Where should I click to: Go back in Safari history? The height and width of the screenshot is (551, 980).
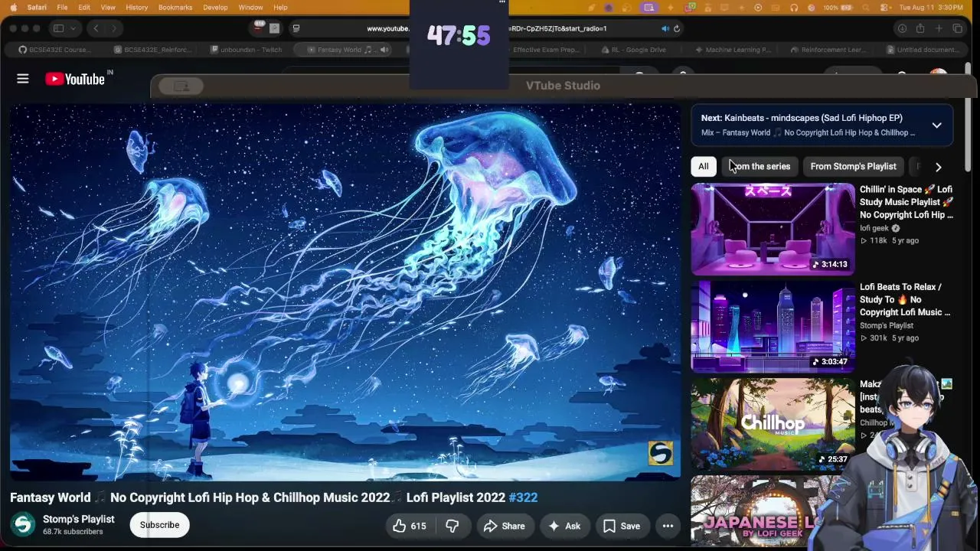point(96,28)
